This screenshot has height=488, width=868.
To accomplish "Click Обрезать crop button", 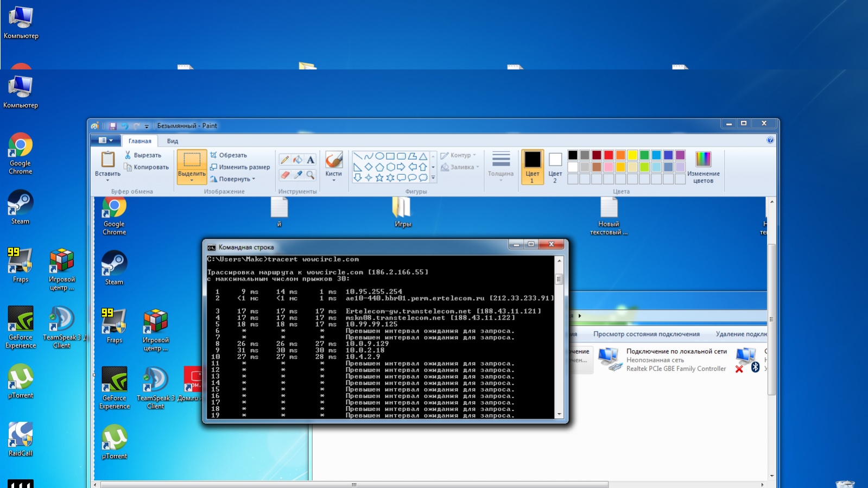I will [229, 155].
